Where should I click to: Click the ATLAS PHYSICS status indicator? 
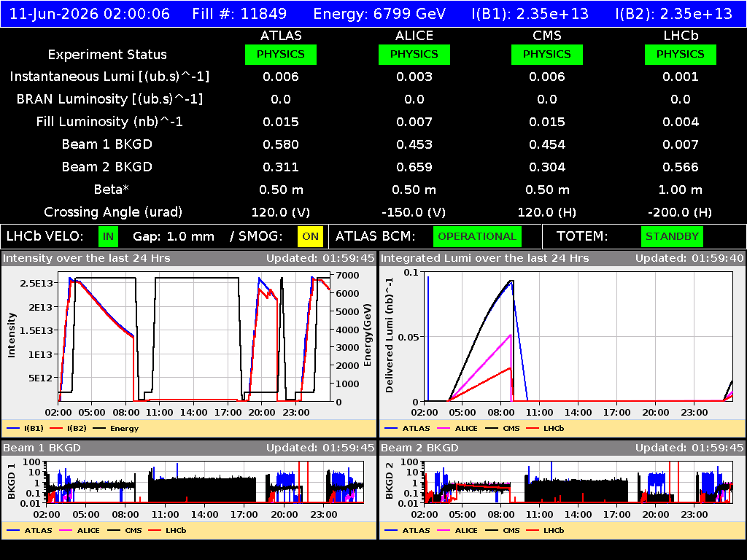[281, 54]
